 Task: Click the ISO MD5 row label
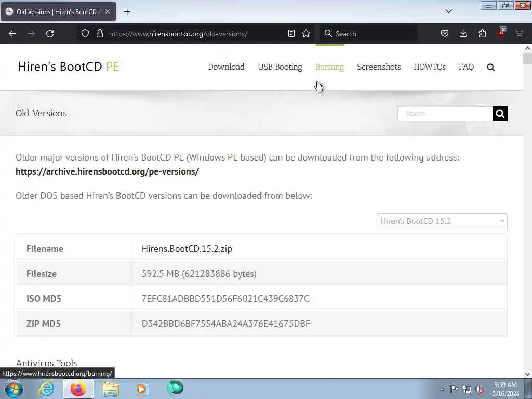[44, 299]
